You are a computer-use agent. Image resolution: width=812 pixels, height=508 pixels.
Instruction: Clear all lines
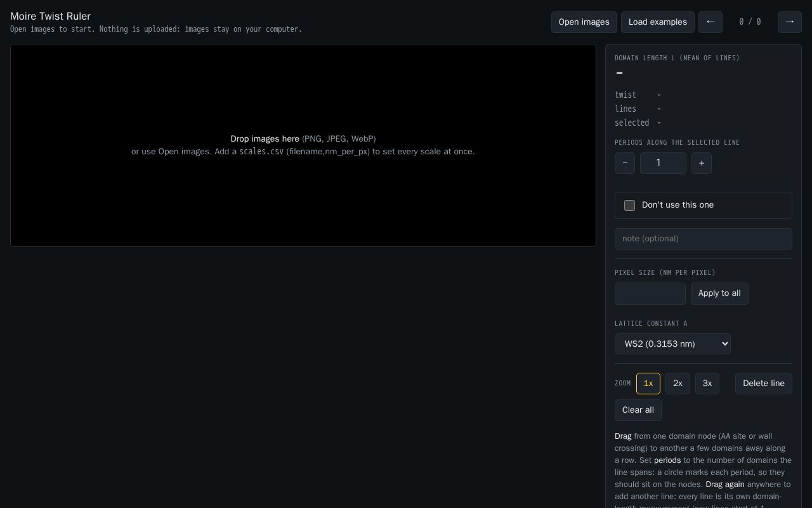pos(638,410)
